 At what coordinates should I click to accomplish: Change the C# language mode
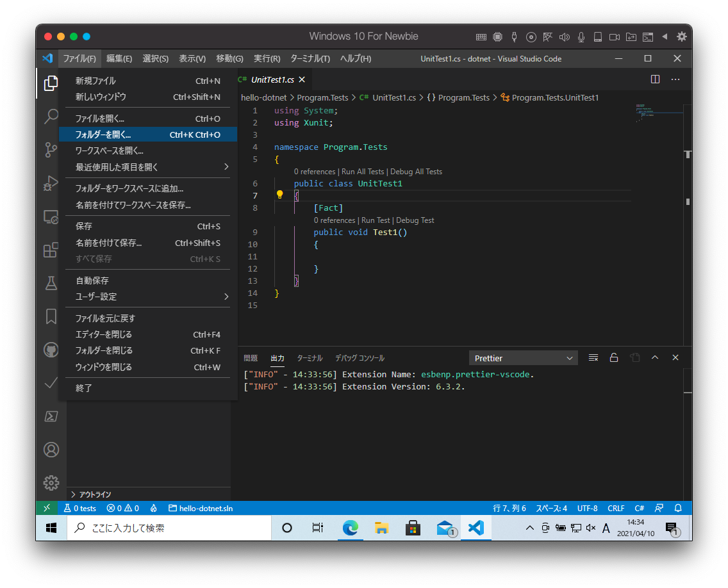(640, 508)
